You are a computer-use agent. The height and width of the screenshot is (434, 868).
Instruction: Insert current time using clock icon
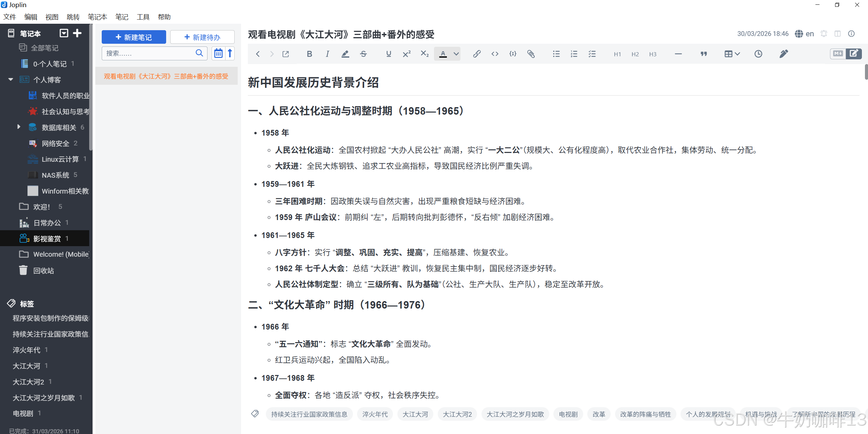pyautogui.click(x=758, y=54)
